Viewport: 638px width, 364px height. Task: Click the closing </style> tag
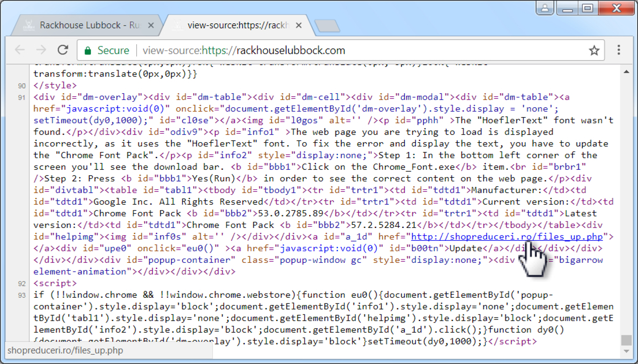click(x=55, y=85)
